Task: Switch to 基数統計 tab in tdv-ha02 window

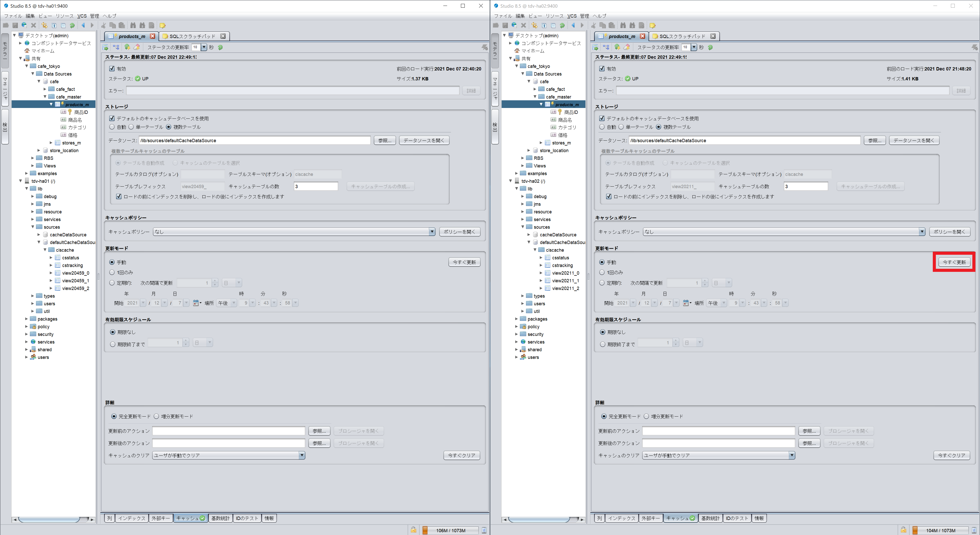Action: tap(710, 518)
